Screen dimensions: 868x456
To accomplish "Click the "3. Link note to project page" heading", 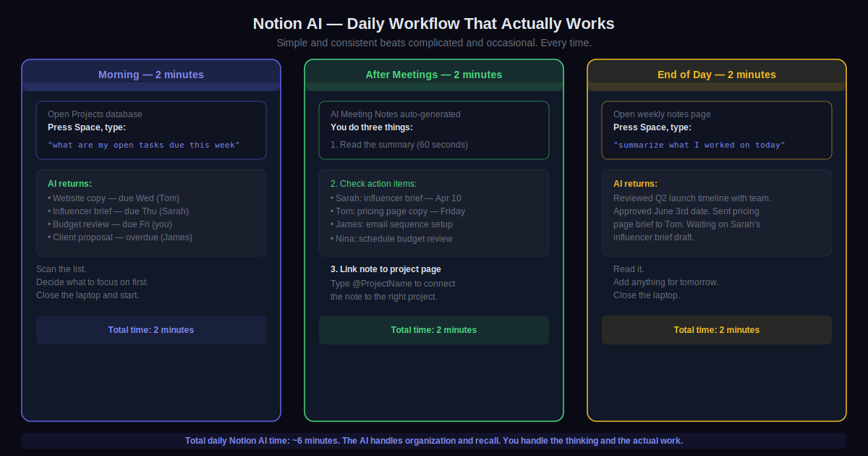I will (x=386, y=269).
